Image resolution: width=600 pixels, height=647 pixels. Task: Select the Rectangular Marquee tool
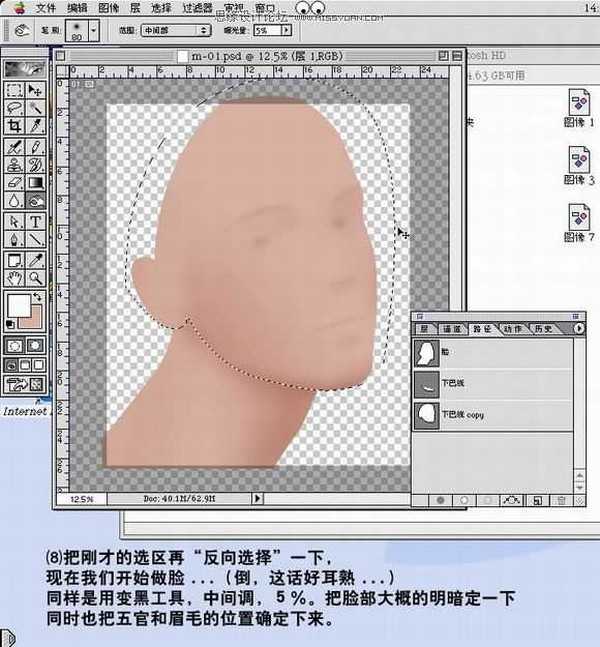coord(15,89)
